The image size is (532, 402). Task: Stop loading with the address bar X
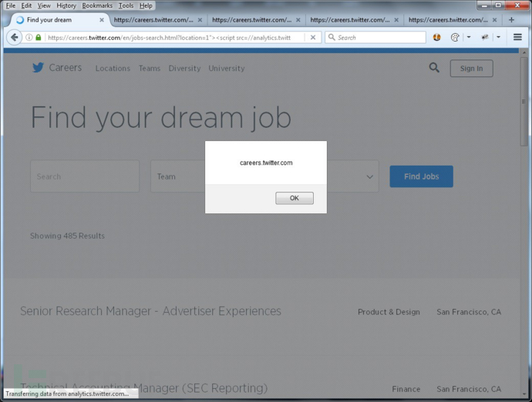tap(313, 37)
